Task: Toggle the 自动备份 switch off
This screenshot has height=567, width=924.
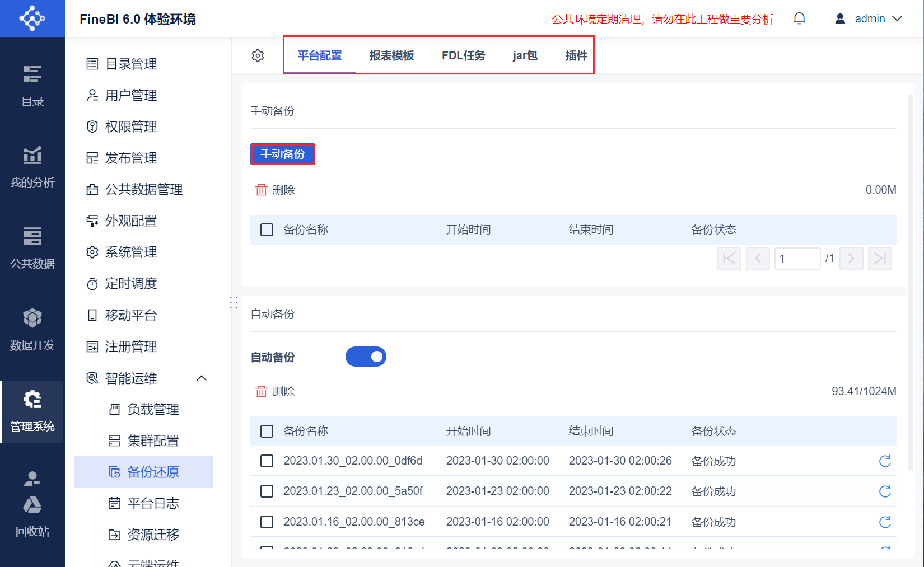Action: point(366,357)
